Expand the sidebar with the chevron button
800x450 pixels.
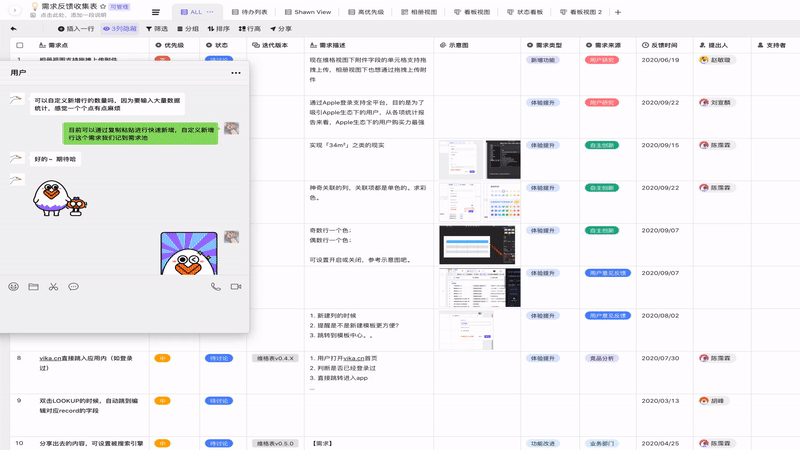tap(14, 10)
